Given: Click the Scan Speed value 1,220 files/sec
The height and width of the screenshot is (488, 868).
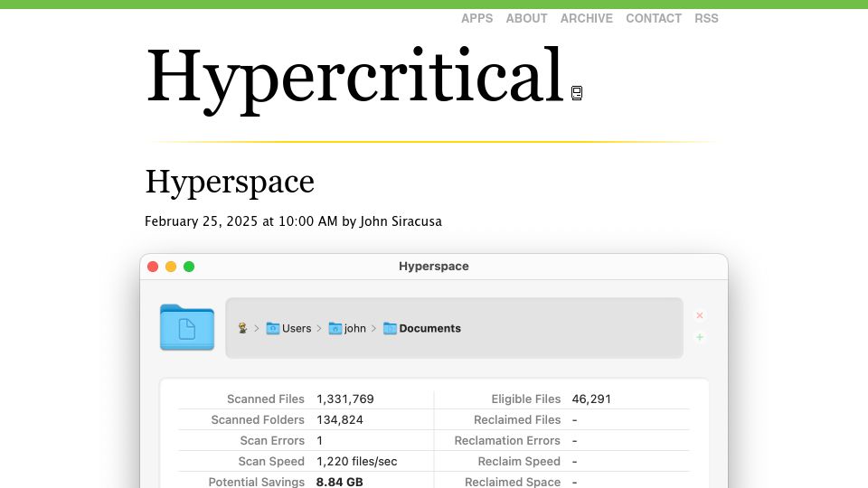Looking at the screenshot, I should 356,462.
